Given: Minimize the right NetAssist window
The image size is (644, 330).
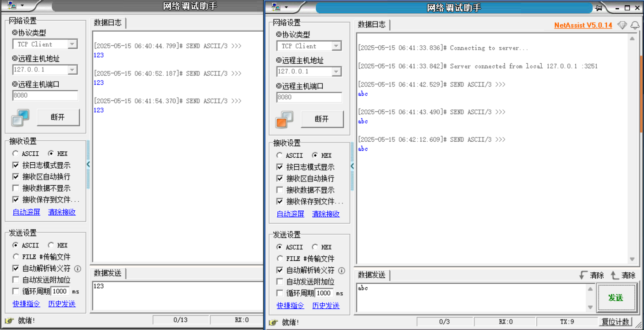Looking at the screenshot, I should pos(617,8).
